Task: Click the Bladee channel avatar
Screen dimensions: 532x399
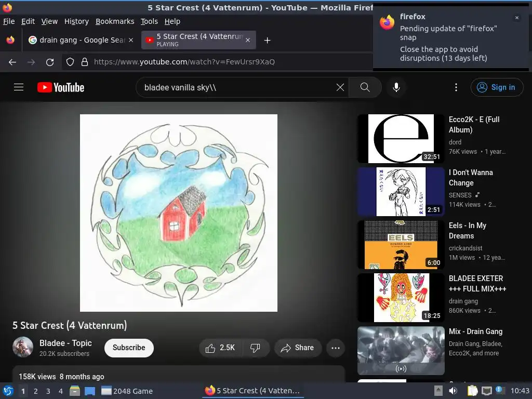Action: [x=23, y=347]
